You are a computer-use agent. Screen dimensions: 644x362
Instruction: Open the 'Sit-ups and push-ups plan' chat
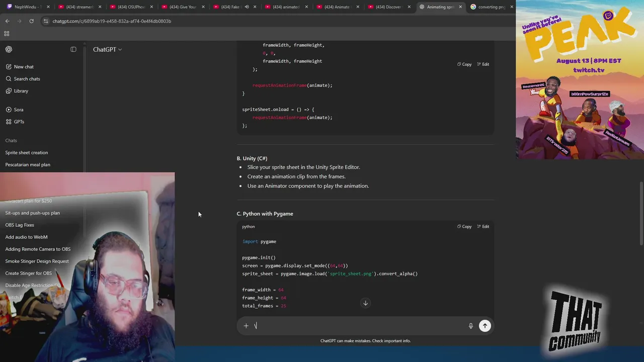coord(32,213)
